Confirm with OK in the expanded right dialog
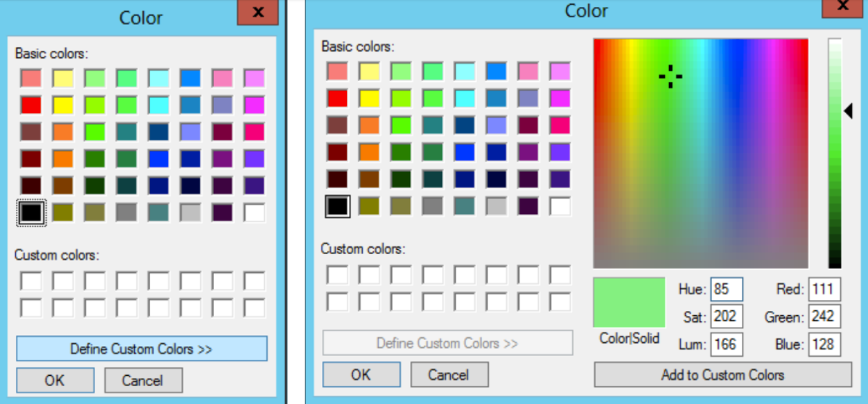 [361, 374]
